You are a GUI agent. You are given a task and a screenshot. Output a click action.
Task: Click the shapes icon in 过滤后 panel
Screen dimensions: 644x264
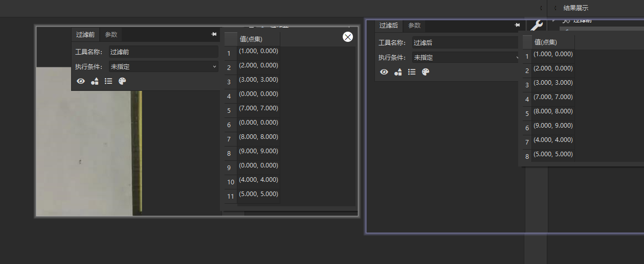[398, 72]
